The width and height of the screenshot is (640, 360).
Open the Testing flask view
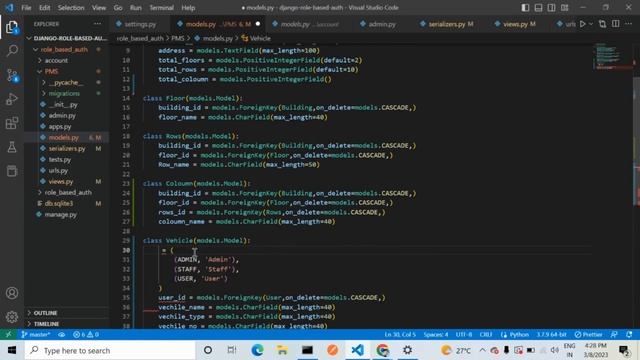[x=12, y=147]
